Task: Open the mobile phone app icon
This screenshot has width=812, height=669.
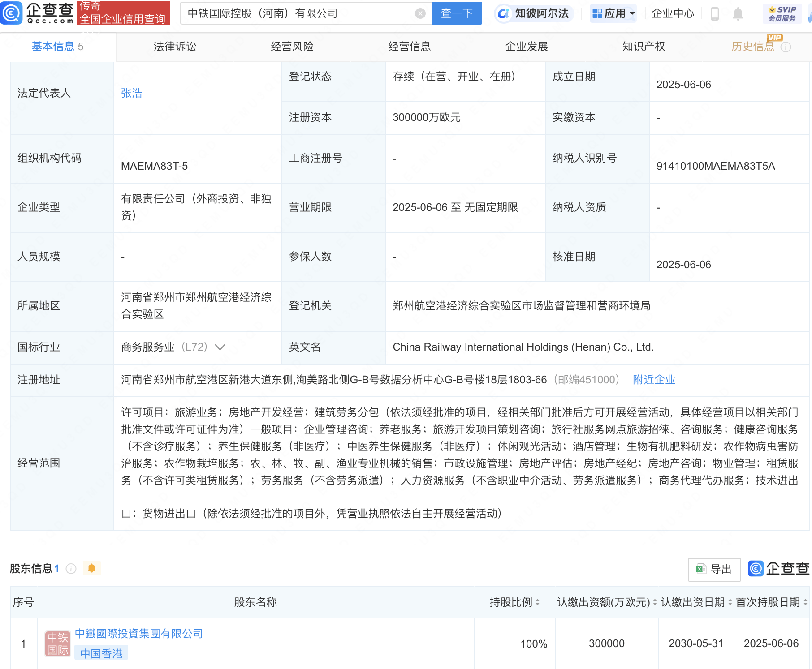Action: tap(715, 14)
